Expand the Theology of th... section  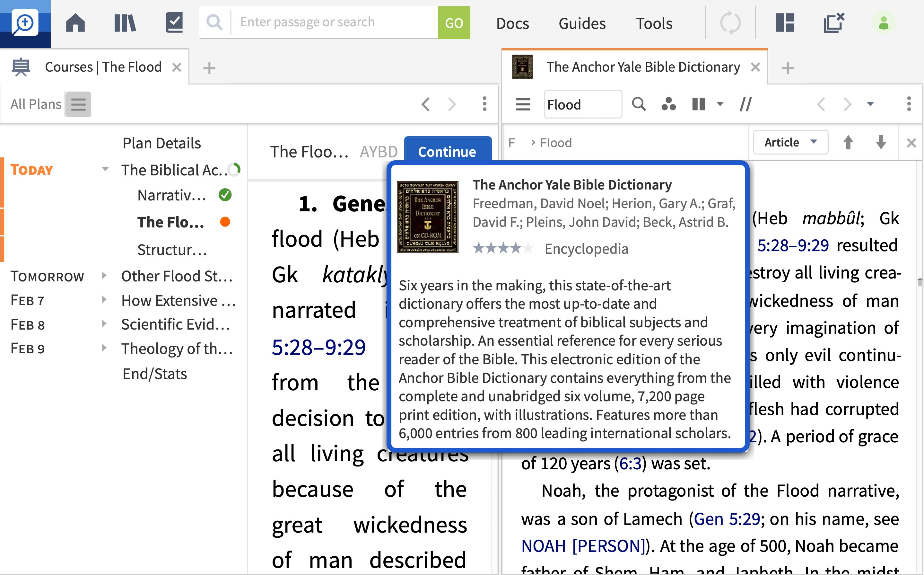[104, 348]
